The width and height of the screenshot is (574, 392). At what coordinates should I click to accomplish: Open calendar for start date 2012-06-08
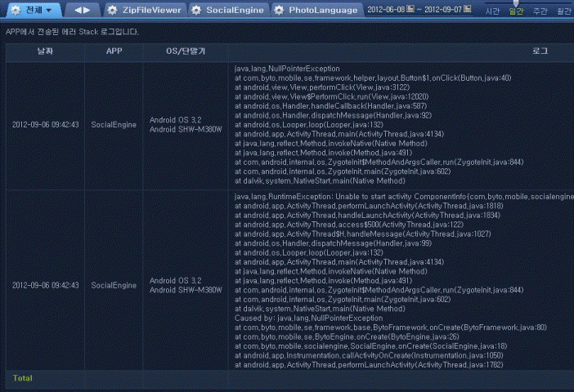[410, 9]
